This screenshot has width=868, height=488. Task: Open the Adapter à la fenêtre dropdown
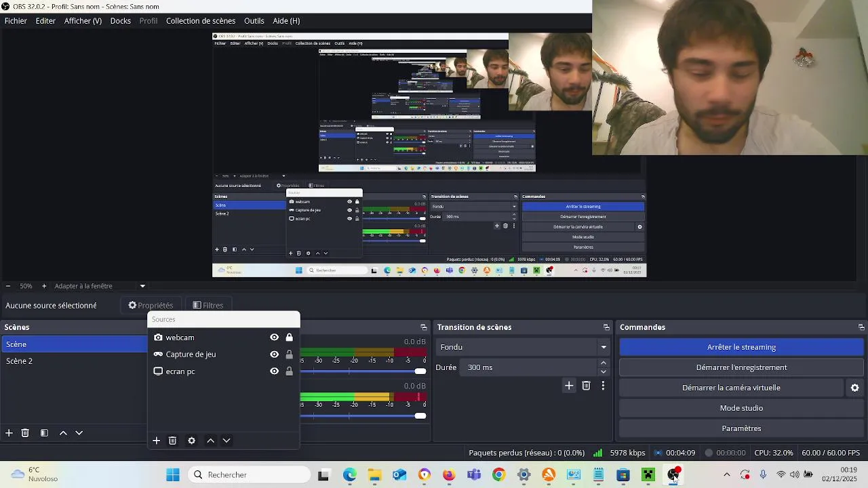coord(99,286)
